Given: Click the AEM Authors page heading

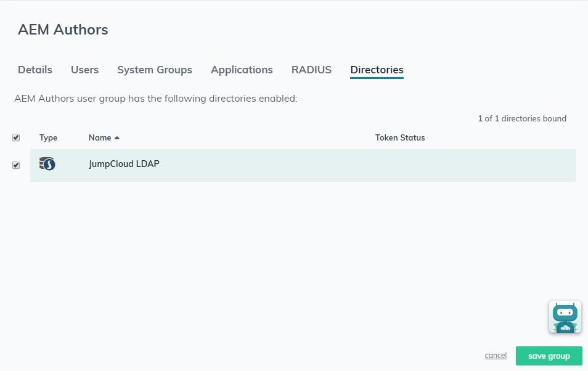Looking at the screenshot, I should [x=62, y=29].
